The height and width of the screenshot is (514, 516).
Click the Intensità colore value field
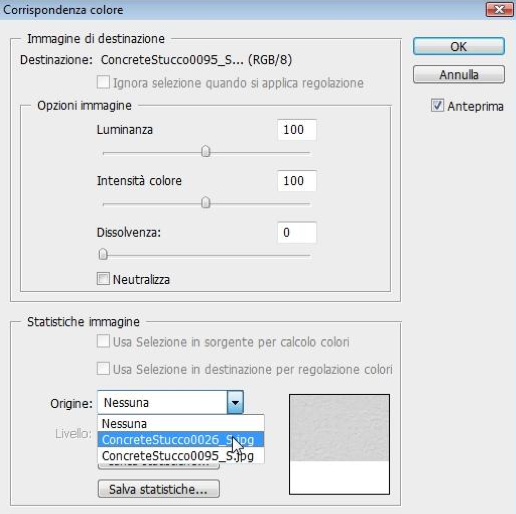click(296, 181)
